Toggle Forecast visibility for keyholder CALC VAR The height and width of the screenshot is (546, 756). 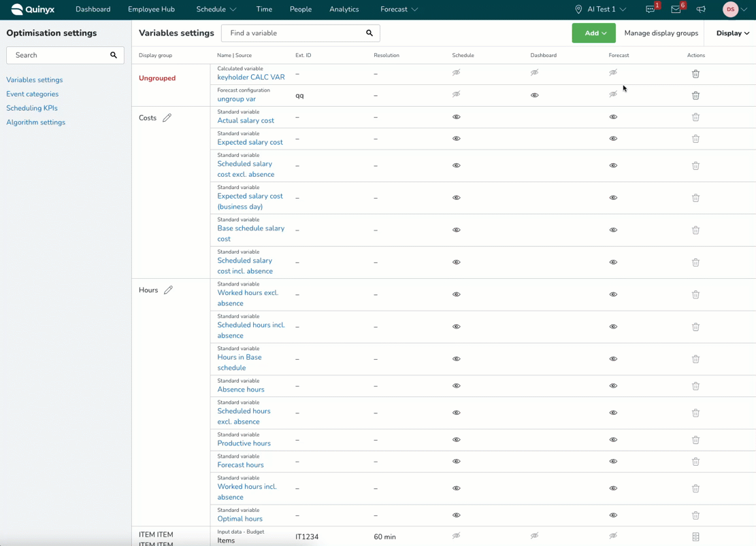pyautogui.click(x=613, y=73)
